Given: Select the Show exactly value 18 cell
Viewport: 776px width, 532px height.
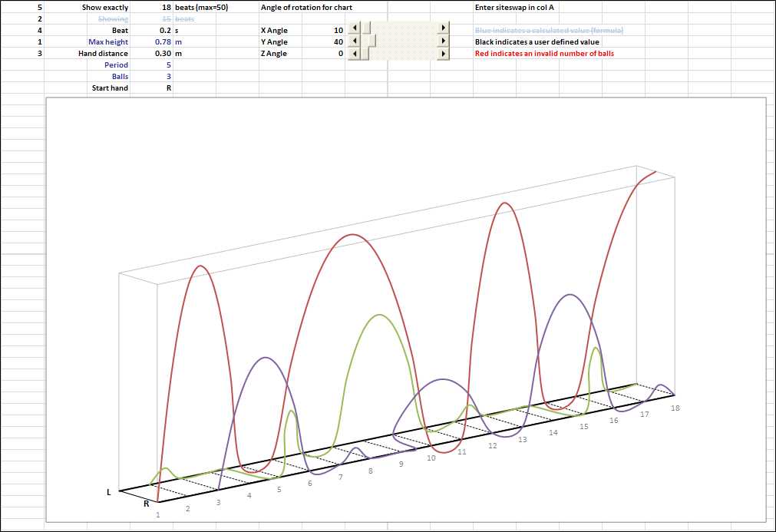Looking at the screenshot, I should (151, 8).
